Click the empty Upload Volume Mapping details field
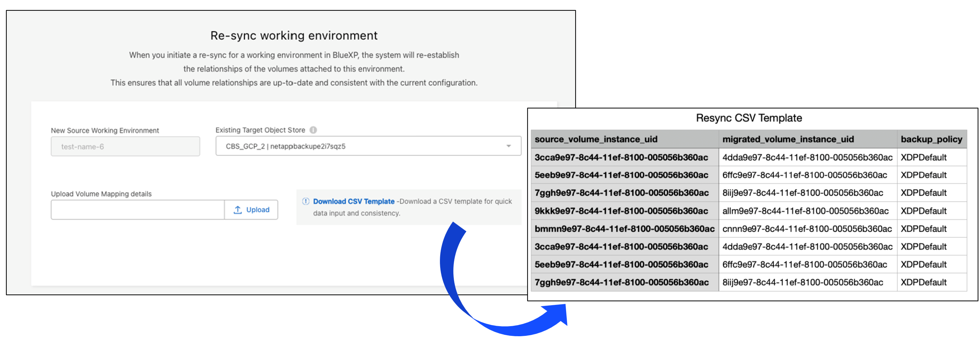980x347 pixels. pyautogui.click(x=137, y=210)
